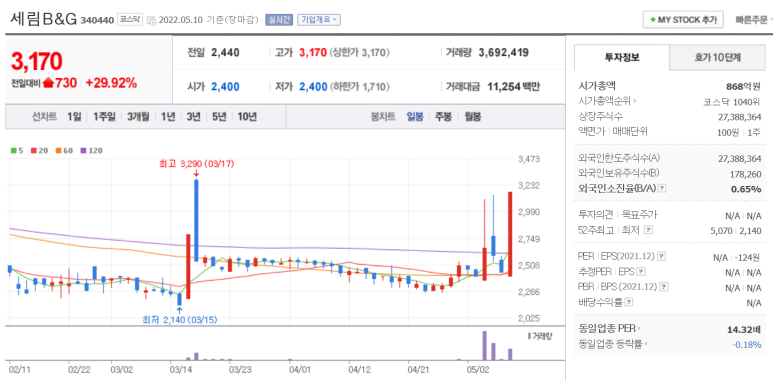Select the 5년 line chart period
This screenshot has width=773, height=381.
219,117
